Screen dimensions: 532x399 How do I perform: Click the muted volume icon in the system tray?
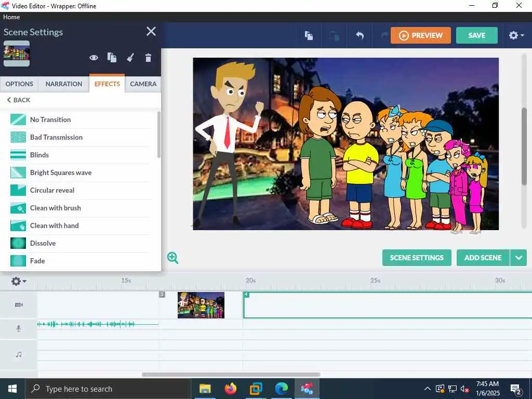(465, 389)
